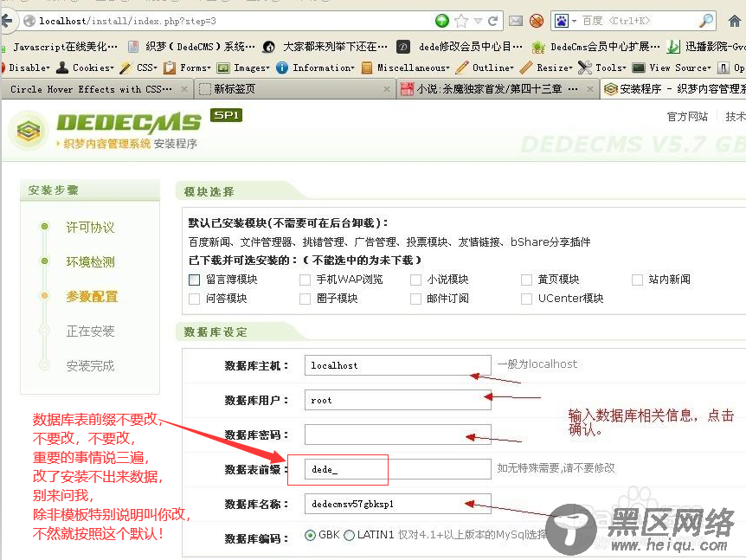Click the green go arrow in address bar
Viewport: 746px width, 560px height.
point(442,21)
